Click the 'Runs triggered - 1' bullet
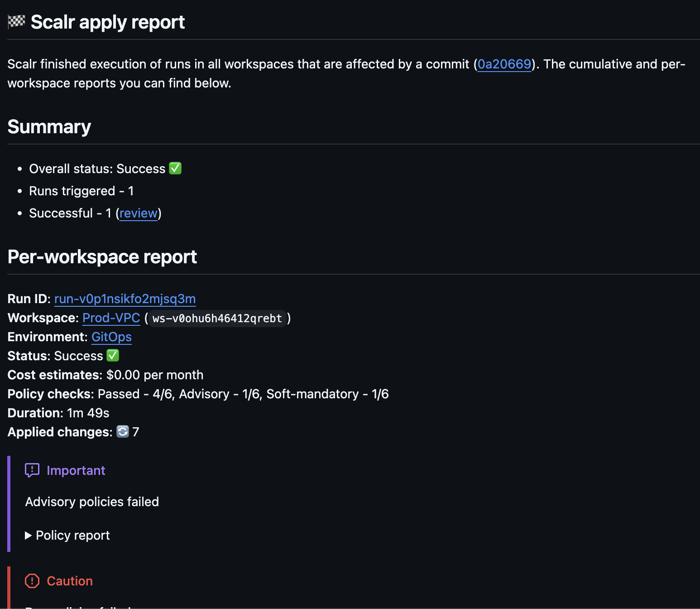This screenshot has height=609, width=700. click(82, 191)
